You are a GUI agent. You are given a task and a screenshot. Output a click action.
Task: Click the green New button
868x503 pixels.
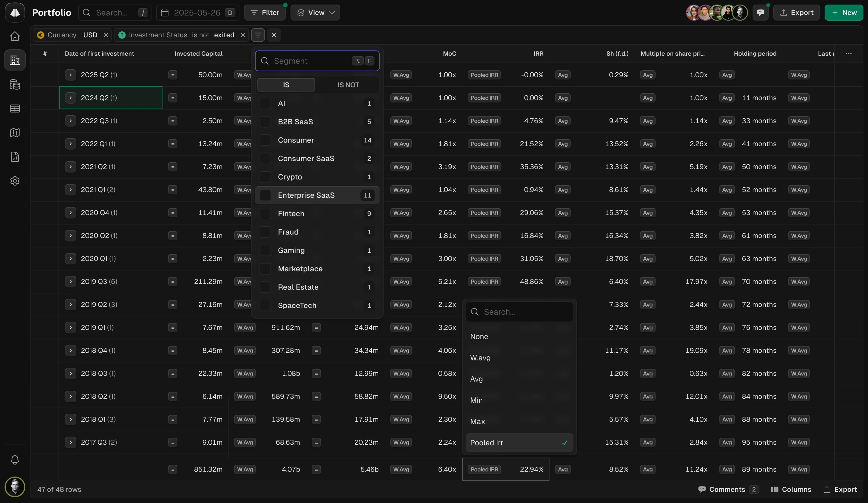pos(844,13)
